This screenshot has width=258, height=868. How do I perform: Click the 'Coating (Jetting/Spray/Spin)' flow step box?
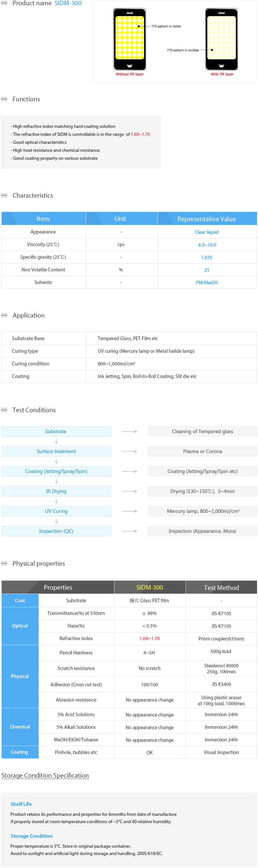(x=56, y=471)
